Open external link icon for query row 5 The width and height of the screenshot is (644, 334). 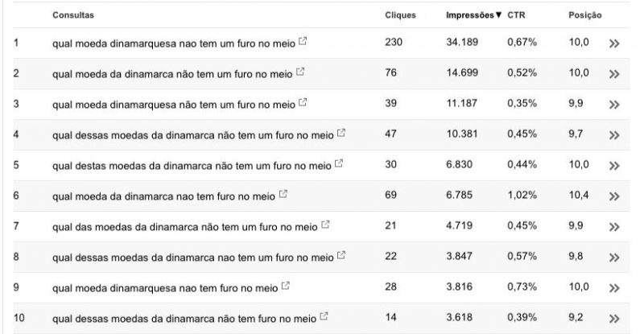[338, 163]
